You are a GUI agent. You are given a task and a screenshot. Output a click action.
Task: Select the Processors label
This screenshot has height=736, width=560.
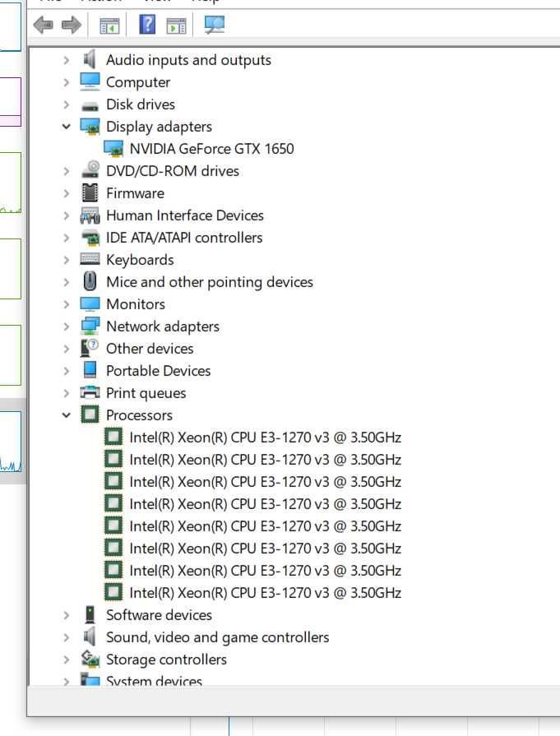click(139, 415)
